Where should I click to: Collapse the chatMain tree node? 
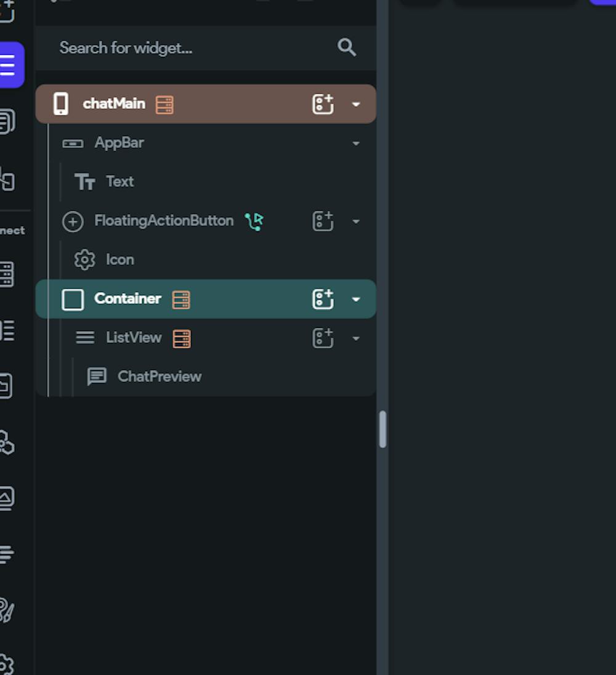[x=356, y=104]
